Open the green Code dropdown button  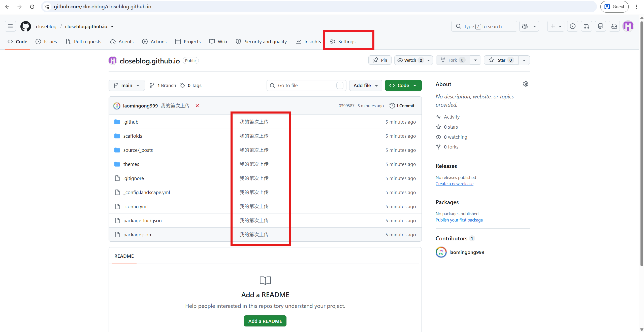(403, 85)
